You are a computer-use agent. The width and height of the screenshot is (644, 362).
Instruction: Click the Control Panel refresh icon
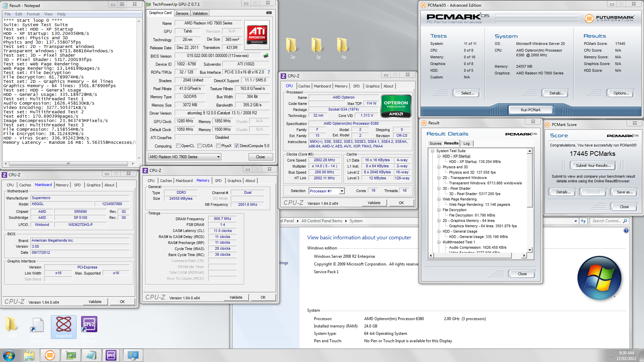583,221
